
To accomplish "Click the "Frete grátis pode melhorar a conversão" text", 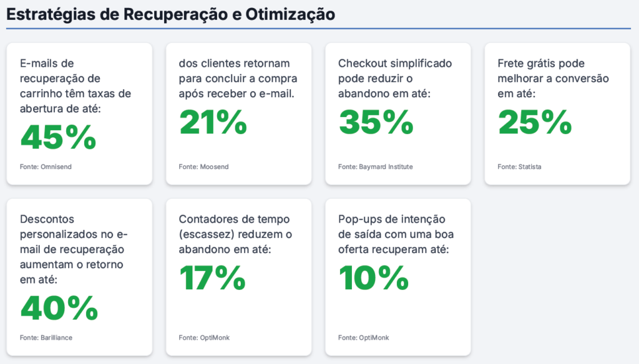I will tap(553, 79).
